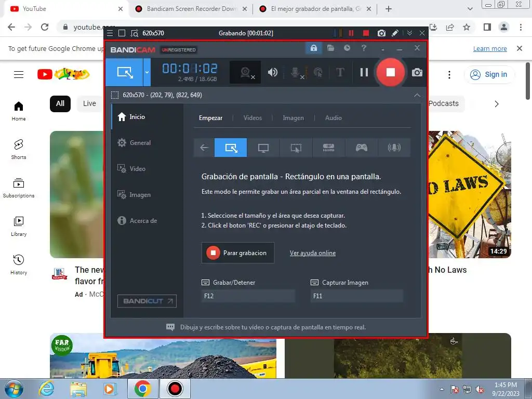Capture screenshot with main camera icon
532x399 pixels.
pyautogui.click(x=417, y=72)
